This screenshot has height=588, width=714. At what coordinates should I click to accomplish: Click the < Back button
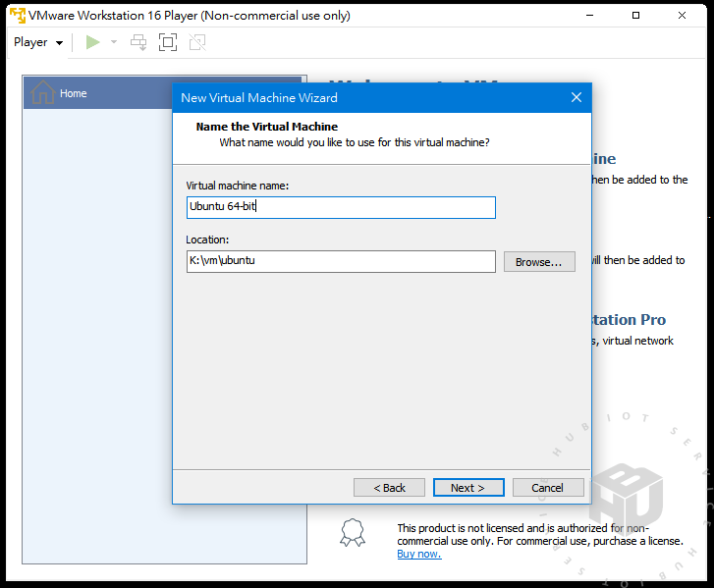(389, 488)
